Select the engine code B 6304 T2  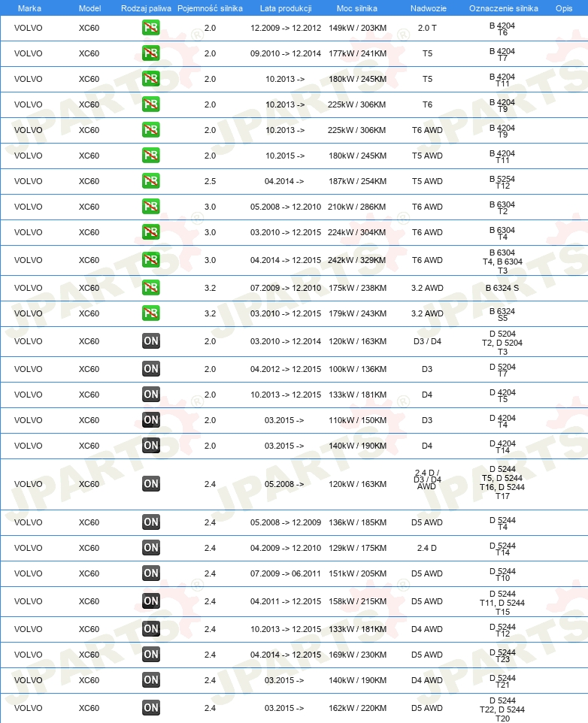502,207
